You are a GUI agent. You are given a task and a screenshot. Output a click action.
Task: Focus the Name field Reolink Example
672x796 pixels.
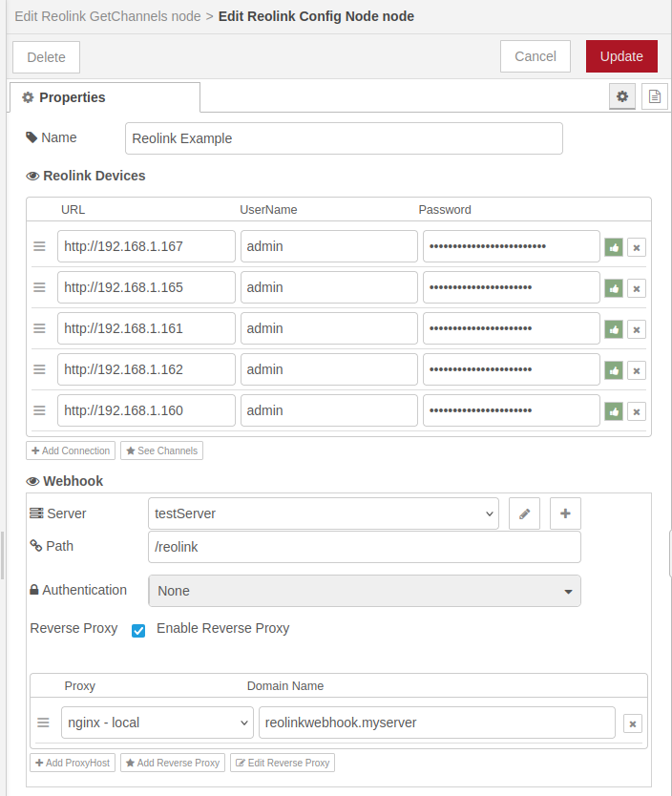[x=345, y=138]
